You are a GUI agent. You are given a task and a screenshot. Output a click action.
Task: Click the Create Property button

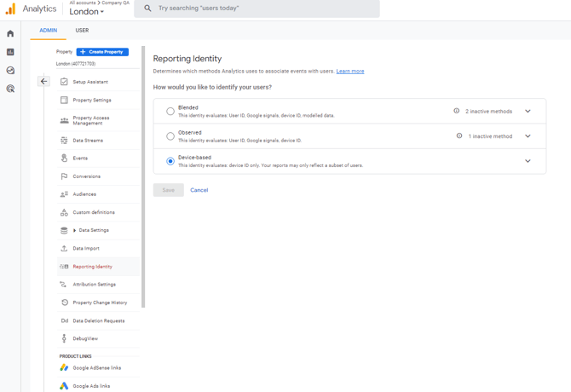[x=102, y=52]
